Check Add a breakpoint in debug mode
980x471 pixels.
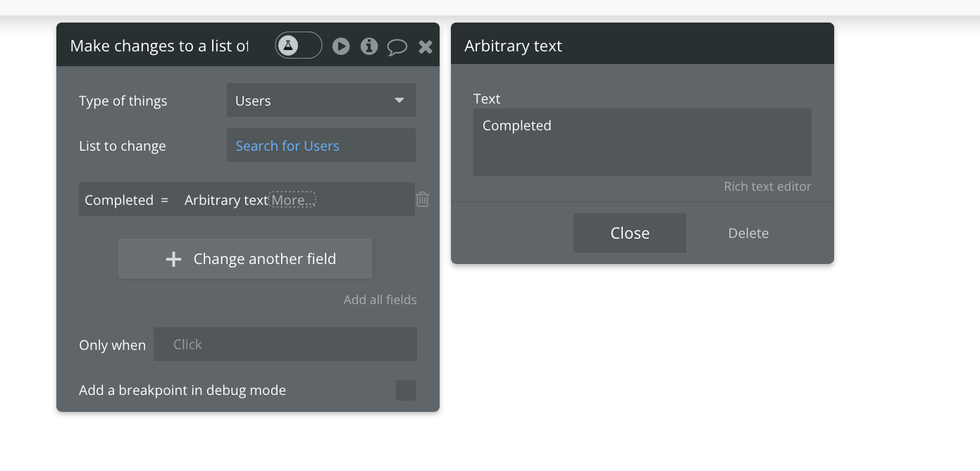point(406,390)
